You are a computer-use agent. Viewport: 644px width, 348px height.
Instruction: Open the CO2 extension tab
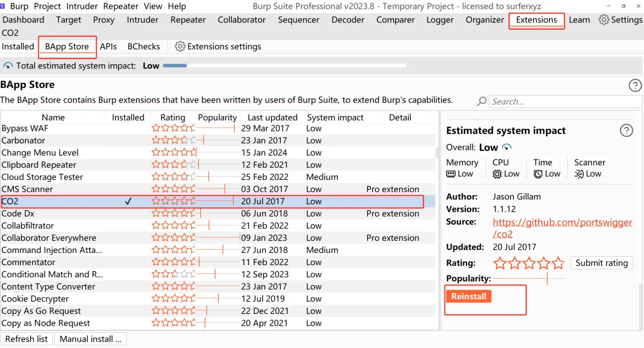[x=10, y=33]
